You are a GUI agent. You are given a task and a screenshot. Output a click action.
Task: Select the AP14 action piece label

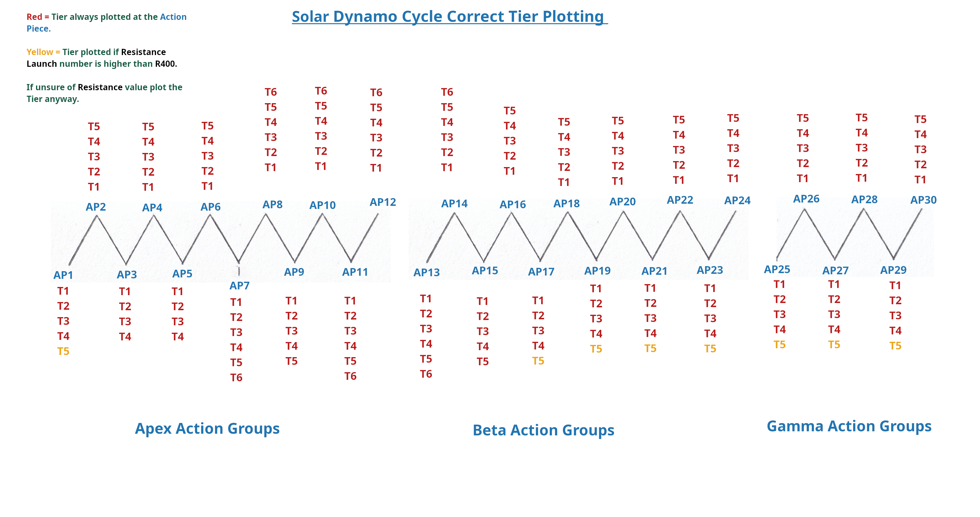tap(455, 204)
